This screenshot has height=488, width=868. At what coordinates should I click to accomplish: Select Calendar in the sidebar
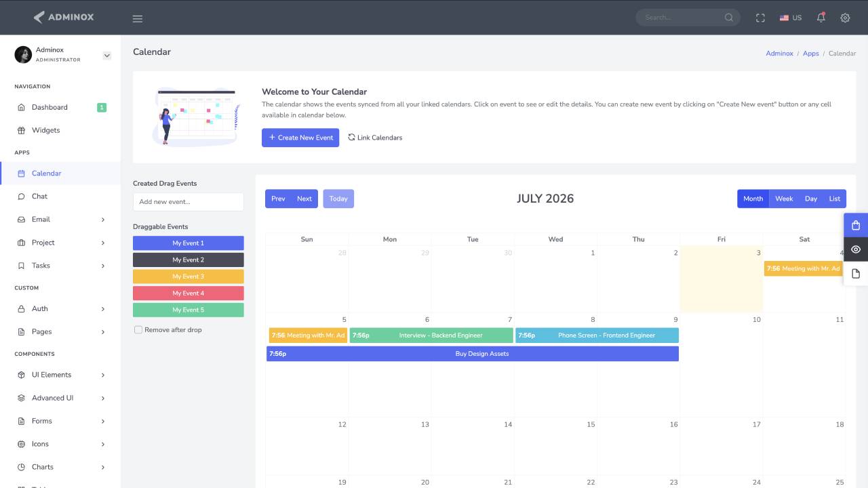point(60,174)
